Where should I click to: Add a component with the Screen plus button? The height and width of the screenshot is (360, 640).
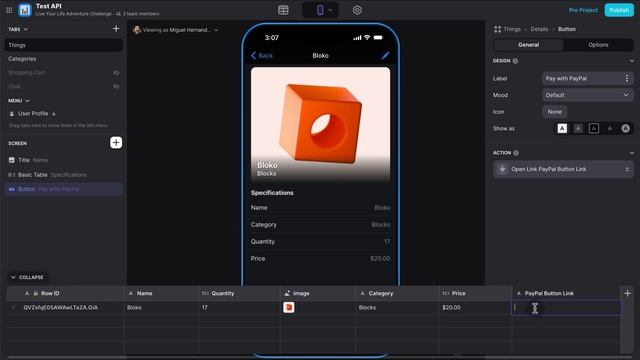pyautogui.click(x=116, y=142)
